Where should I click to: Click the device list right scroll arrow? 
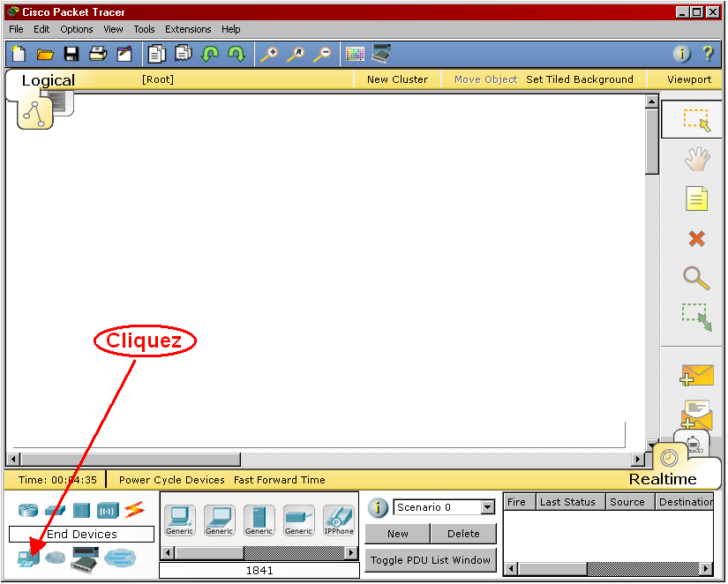tap(351, 553)
